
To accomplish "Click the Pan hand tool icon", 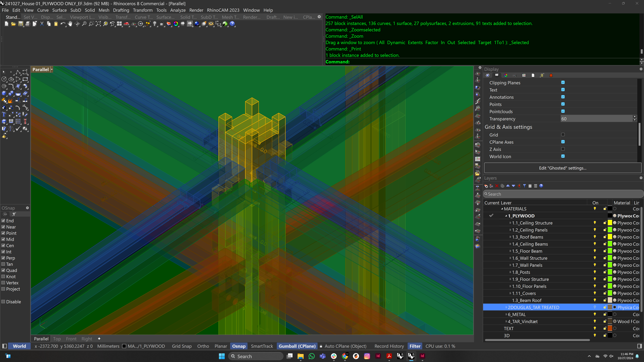I will (70, 24).
